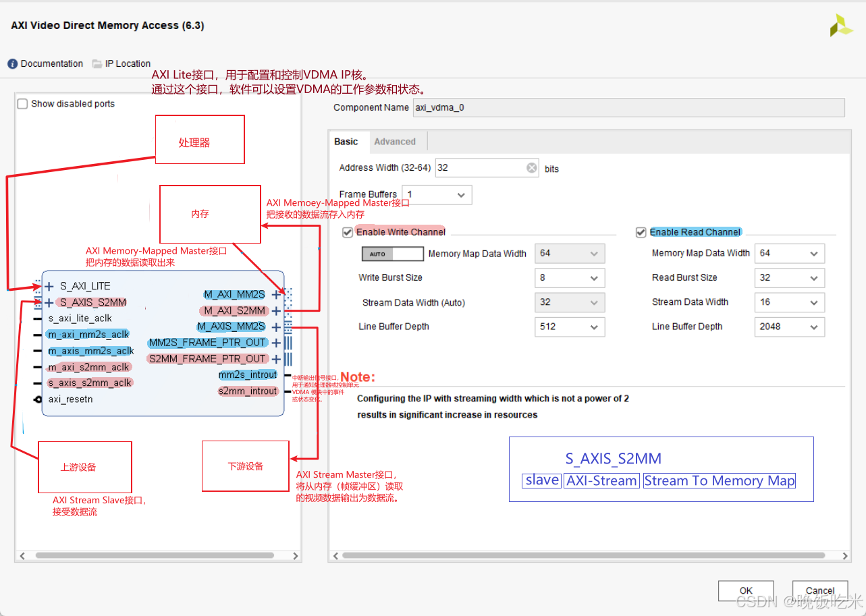Click the S2MM_FRAME_PTR_OUT interface pin
This screenshot has height=616, width=866.
click(207, 358)
